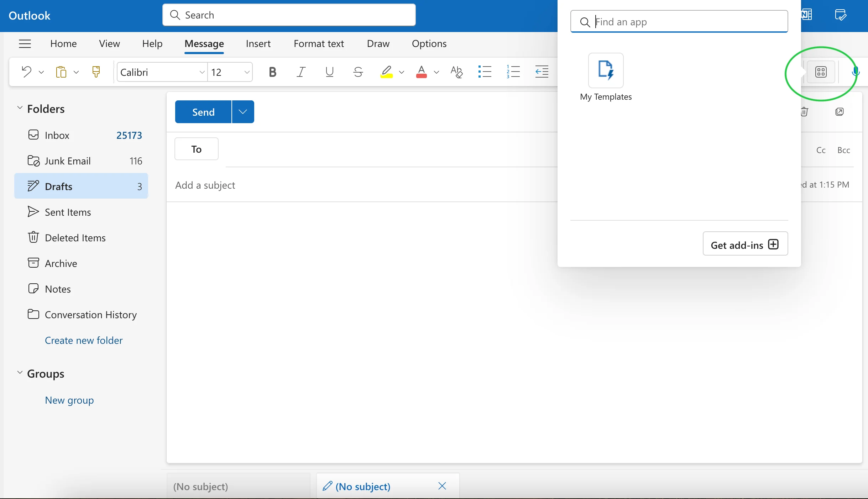Screen dimensions: 868x499
Task: Pop out message into new window
Action: pos(840,112)
